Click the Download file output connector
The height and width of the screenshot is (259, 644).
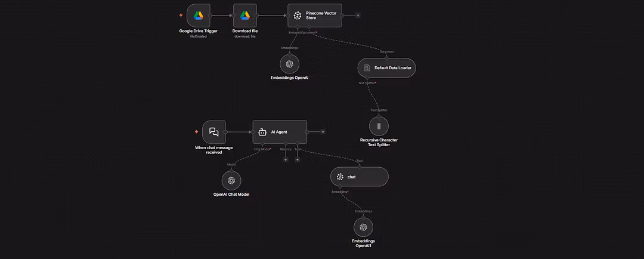pos(256,15)
